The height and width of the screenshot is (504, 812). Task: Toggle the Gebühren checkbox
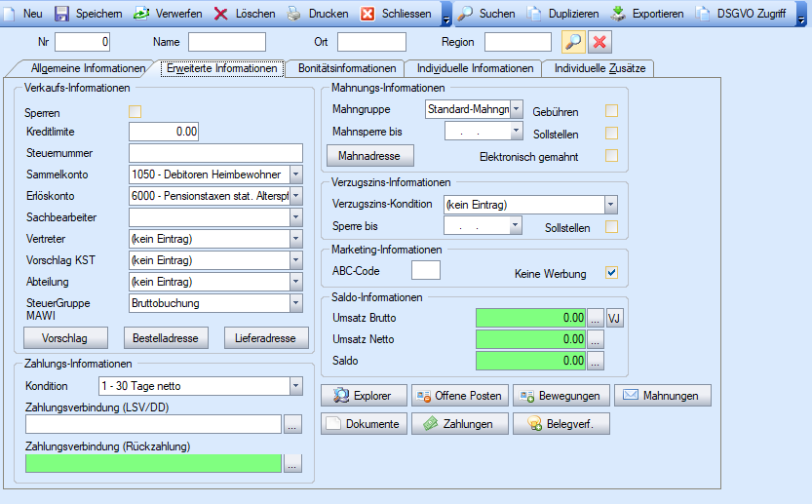click(x=611, y=111)
